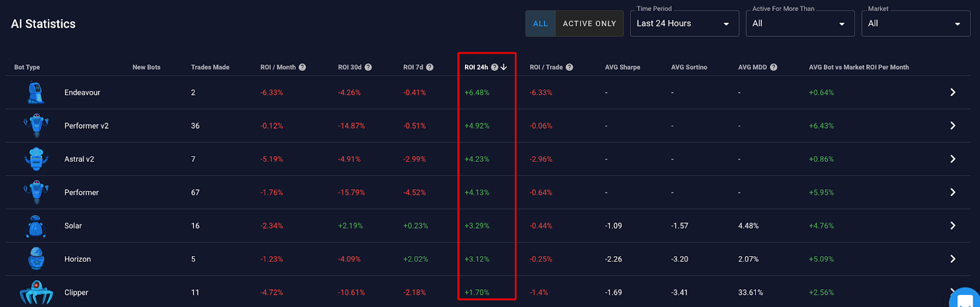
Task: Click the Endeavour bot avatar icon
Action: pos(36,93)
